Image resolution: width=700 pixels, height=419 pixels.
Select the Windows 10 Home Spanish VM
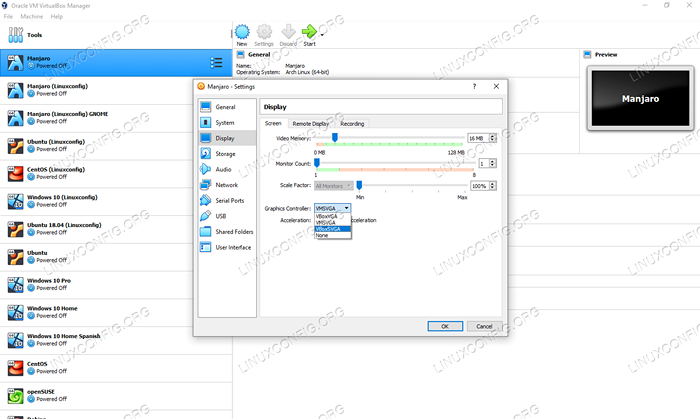[116, 340]
